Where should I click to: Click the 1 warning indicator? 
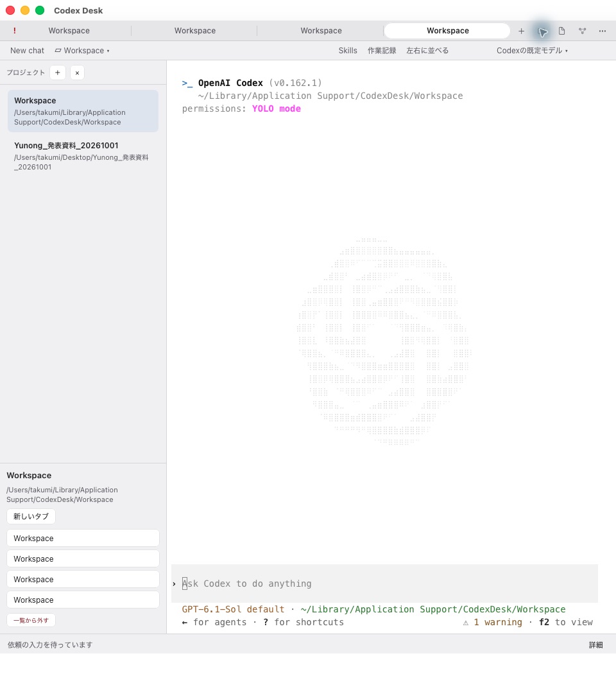(498, 622)
